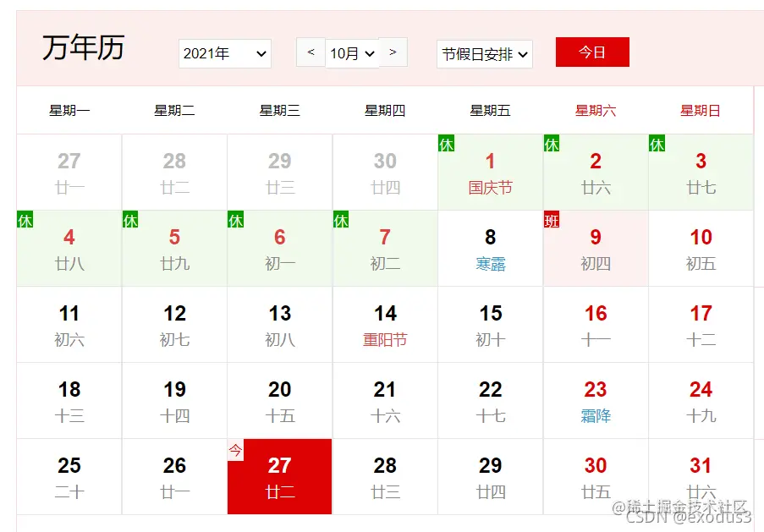Select the 霜降 solar term on October 23

coord(595,414)
